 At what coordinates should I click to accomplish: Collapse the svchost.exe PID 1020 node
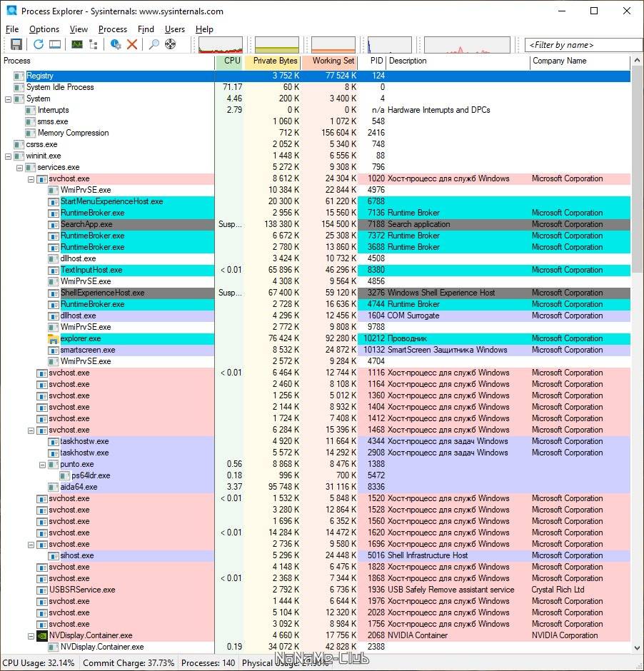(31, 179)
